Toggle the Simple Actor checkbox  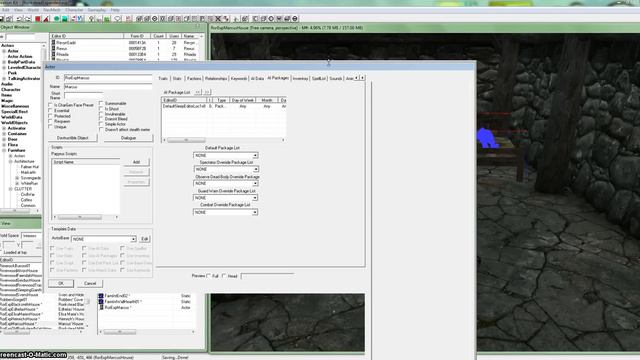coord(101,124)
